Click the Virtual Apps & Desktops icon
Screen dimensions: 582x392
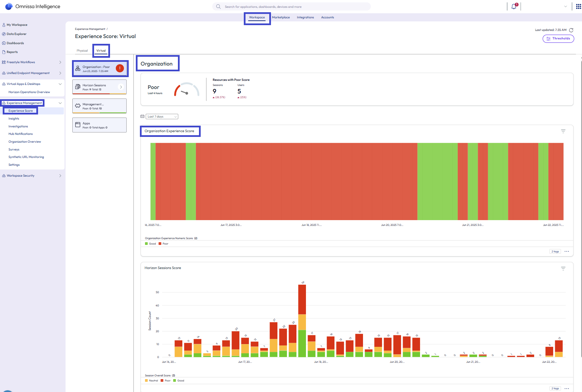pyautogui.click(x=4, y=84)
